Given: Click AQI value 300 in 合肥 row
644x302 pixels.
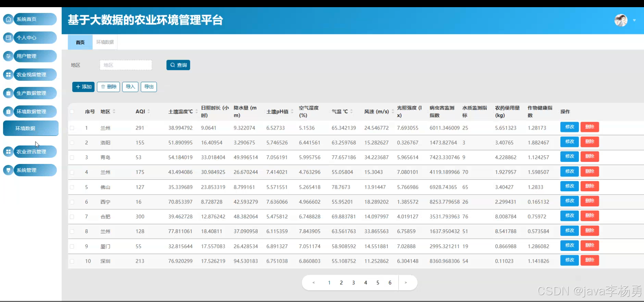Looking at the screenshot, I should [140, 216].
